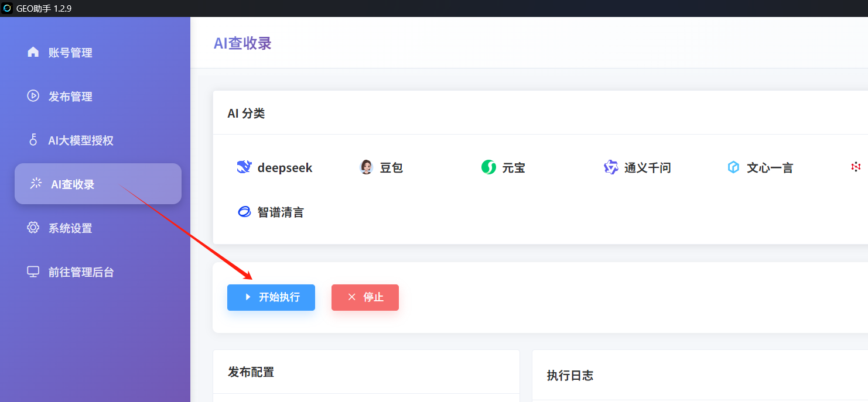Click the partially visible red AI icon
Viewport: 868px width, 402px height.
pyautogui.click(x=856, y=167)
